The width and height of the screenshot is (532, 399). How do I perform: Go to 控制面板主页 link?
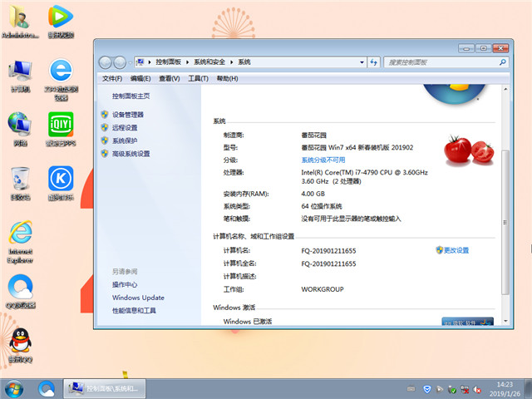(131, 96)
